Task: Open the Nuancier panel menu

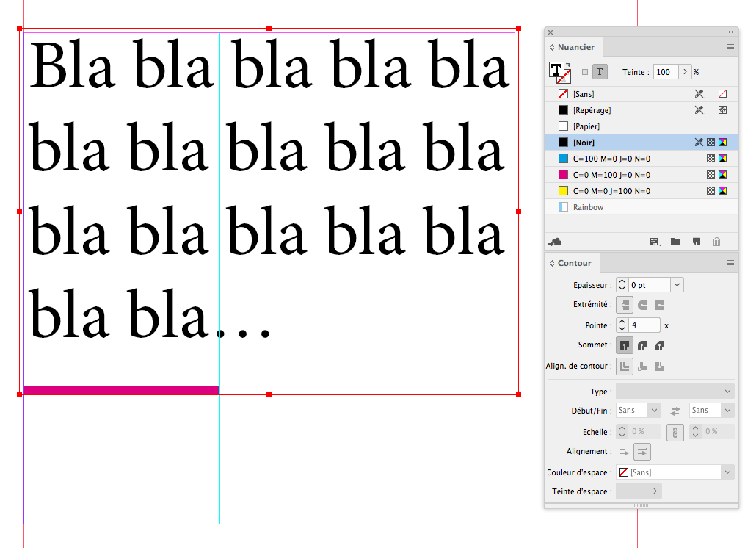Action: click(x=730, y=46)
